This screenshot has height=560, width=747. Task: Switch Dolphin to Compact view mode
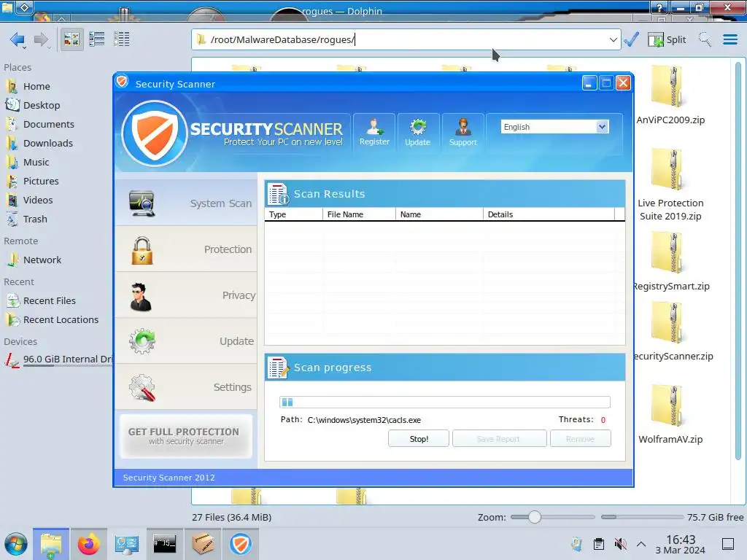point(97,39)
